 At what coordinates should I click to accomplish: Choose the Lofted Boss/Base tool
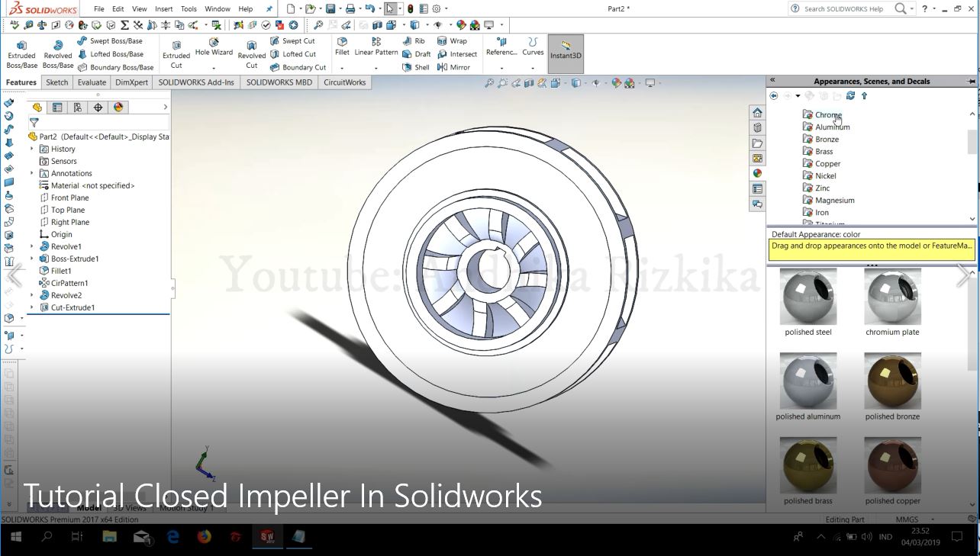point(110,54)
